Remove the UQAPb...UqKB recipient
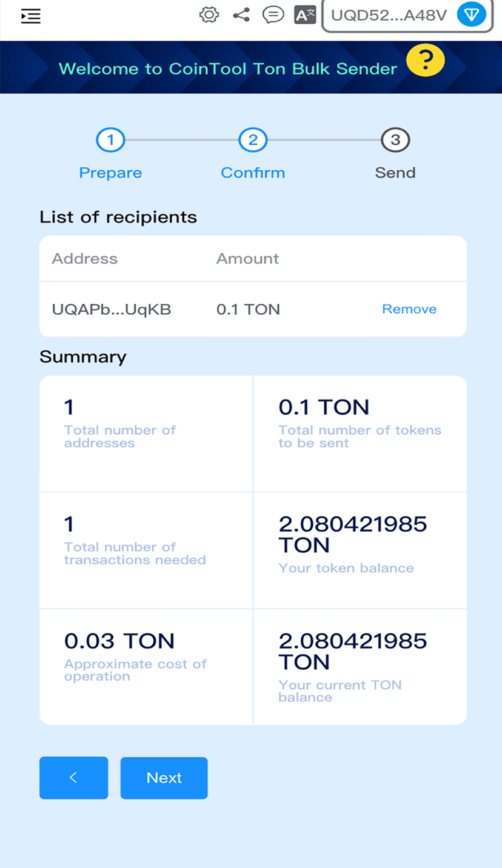Image resolution: width=502 pixels, height=868 pixels. click(x=409, y=309)
